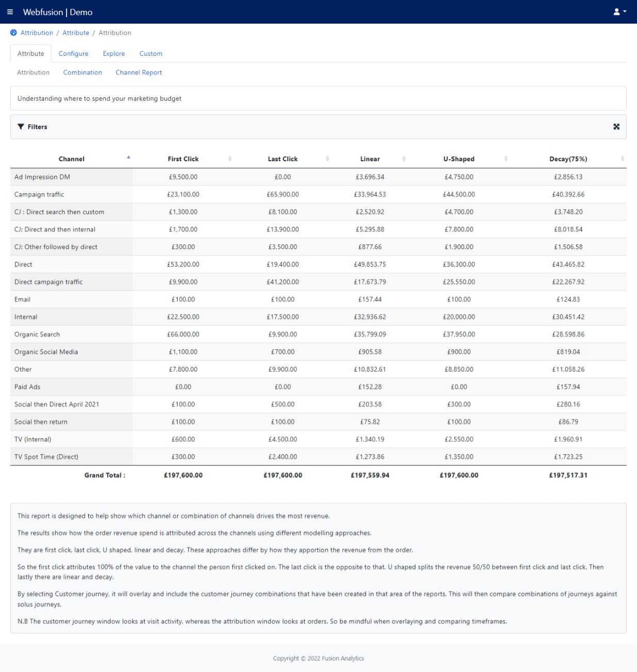Image resolution: width=637 pixels, height=672 pixels.
Task: Sort by the Linear column header
Action: tap(370, 159)
